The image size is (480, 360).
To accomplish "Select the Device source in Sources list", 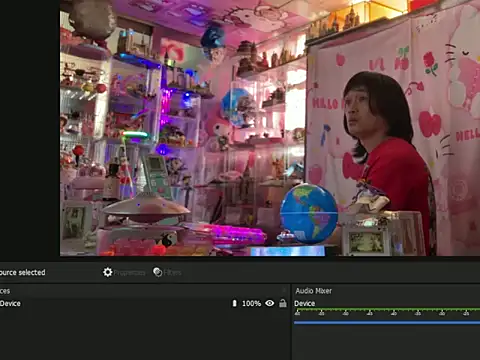I will pos(145,303).
